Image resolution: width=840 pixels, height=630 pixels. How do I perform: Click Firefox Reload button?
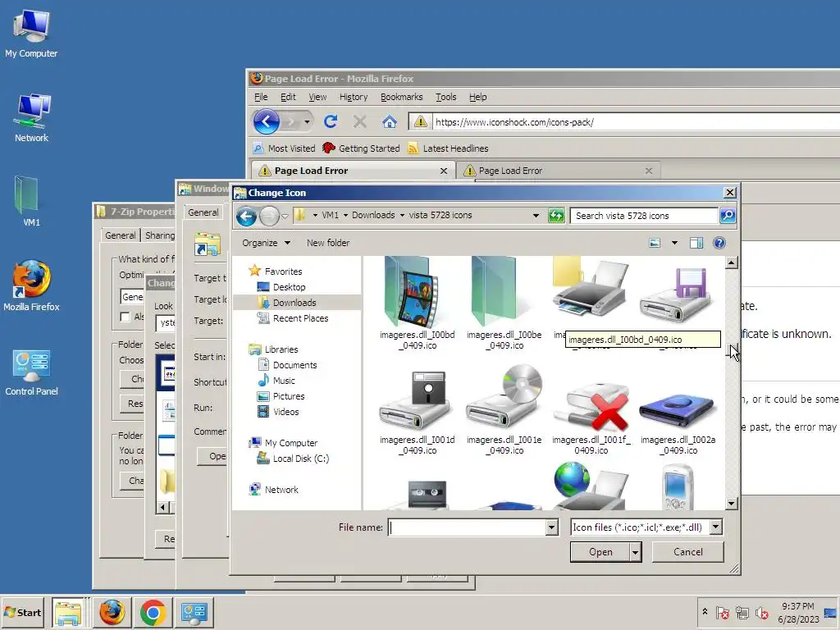coord(331,121)
